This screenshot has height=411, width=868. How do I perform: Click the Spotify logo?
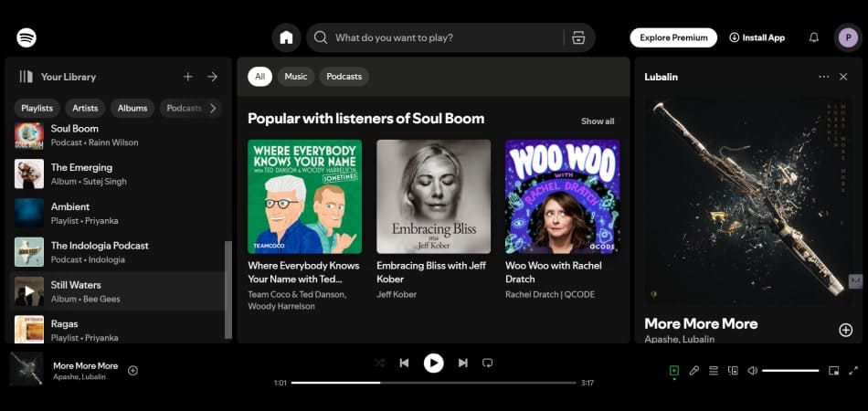(x=26, y=37)
